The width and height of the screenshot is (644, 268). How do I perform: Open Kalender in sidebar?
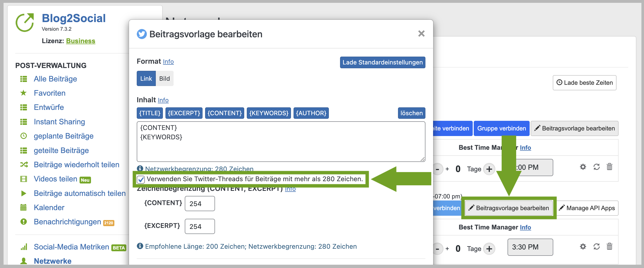pyautogui.click(x=49, y=208)
